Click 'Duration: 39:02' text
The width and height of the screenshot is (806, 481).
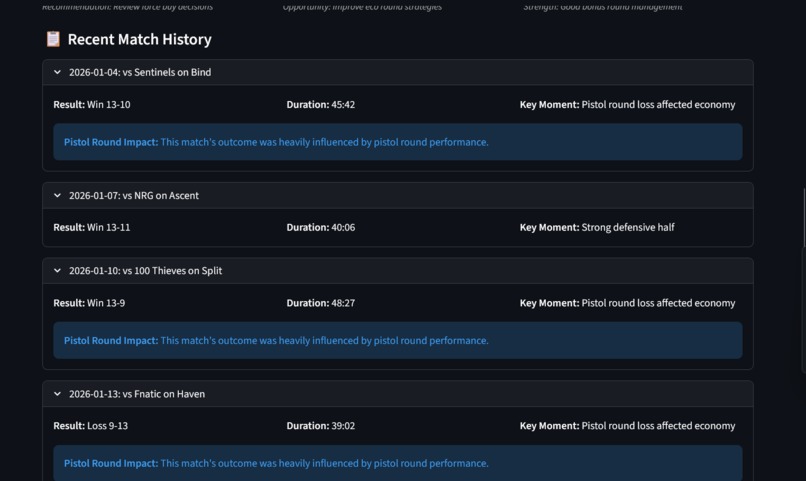pos(321,426)
